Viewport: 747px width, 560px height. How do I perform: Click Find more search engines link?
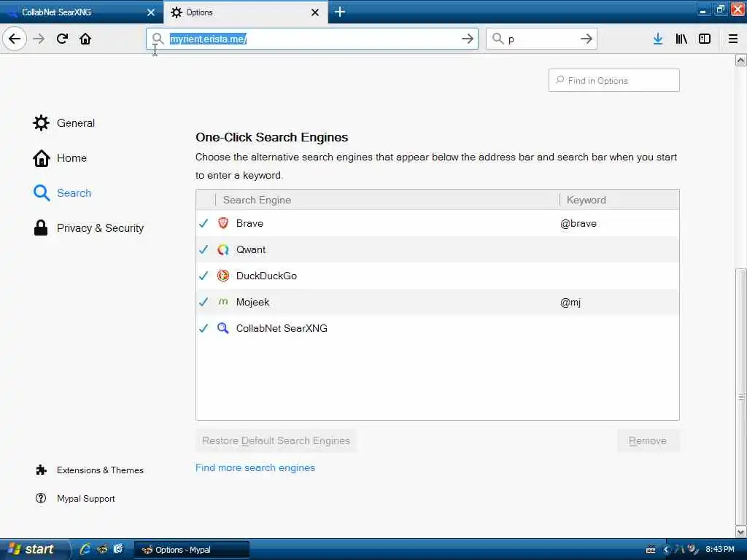click(x=255, y=467)
